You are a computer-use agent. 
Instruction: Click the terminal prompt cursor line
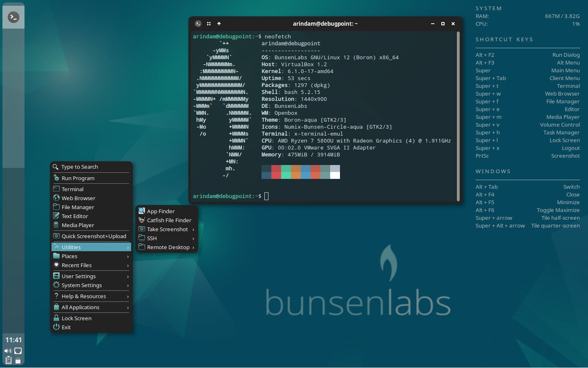pyautogui.click(x=231, y=196)
